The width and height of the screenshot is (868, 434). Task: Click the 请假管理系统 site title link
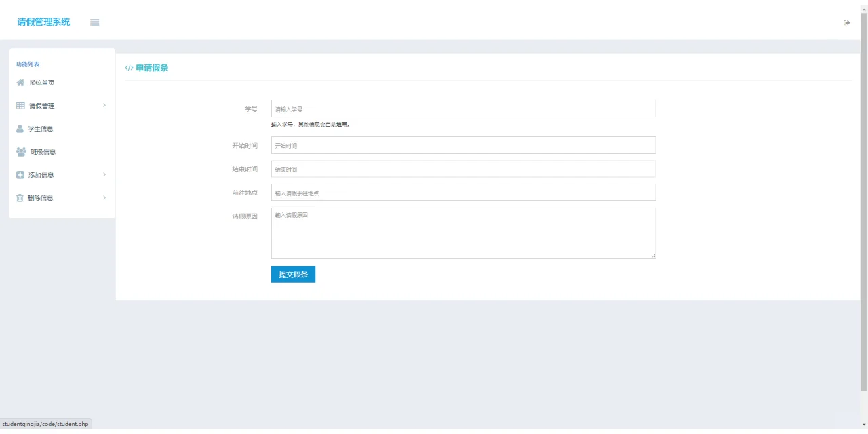(x=43, y=22)
